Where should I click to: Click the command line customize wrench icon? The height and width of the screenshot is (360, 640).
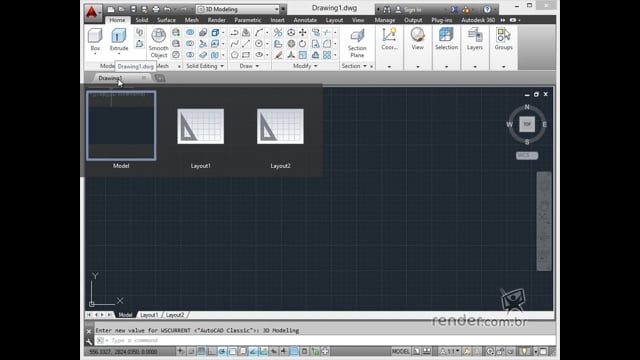89,341
